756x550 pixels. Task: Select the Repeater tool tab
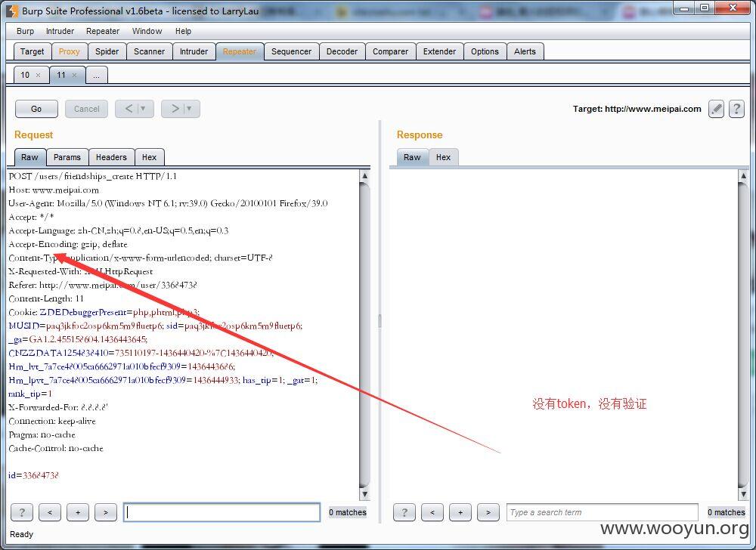pos(240,51)
